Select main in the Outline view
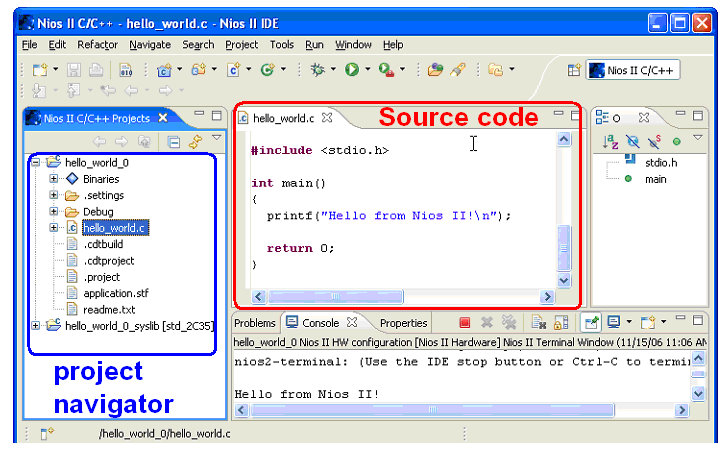 click(x=655, y=179)
